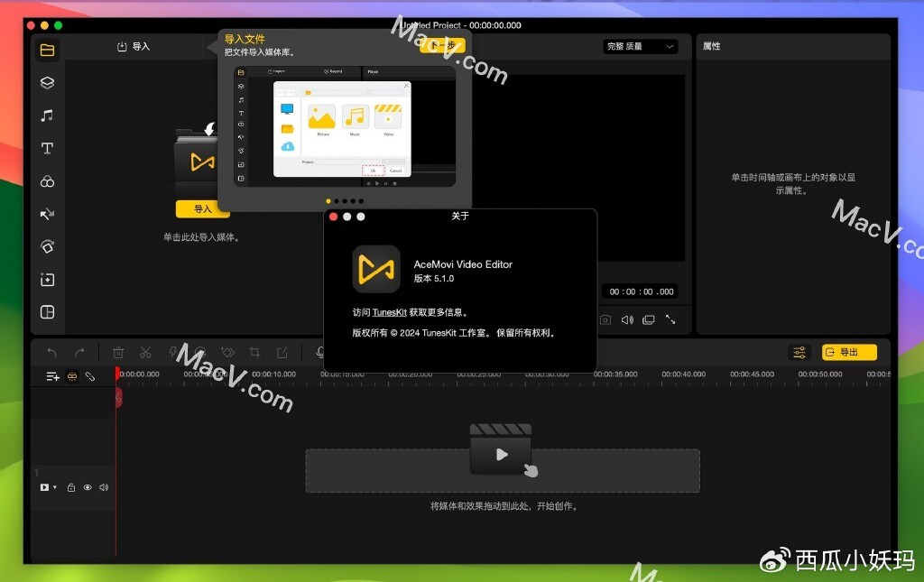
Task: Click the 00:00:40.000 mark on timeline ruler
Action: (684, 374)
